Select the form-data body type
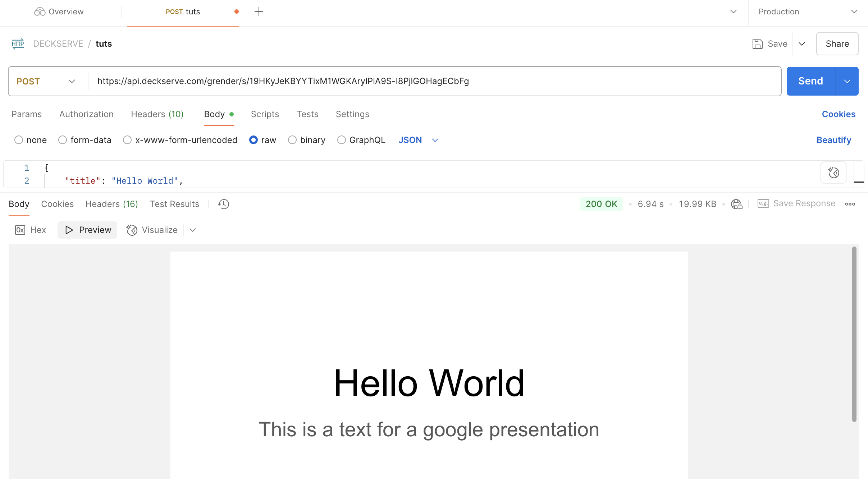 tap(85, 140)
